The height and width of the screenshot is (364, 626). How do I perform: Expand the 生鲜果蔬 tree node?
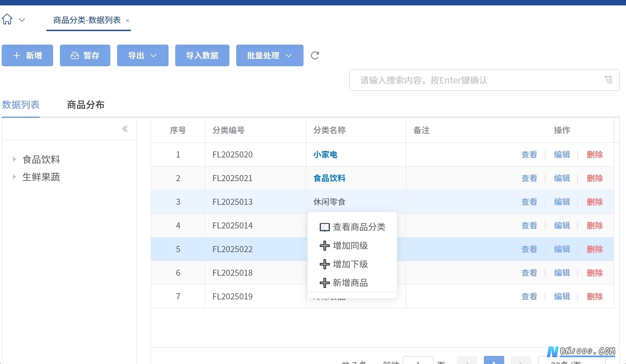point(14,177)
